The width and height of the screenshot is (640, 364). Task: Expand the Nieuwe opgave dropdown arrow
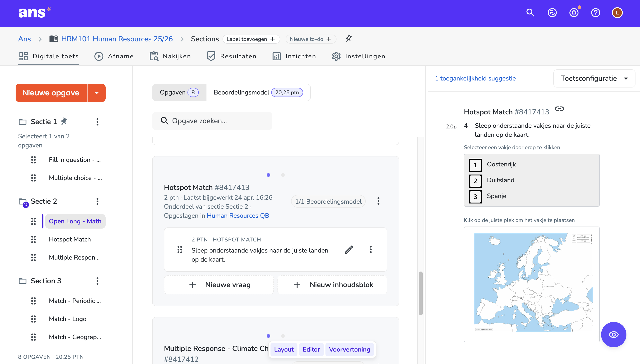click(97, 93)
